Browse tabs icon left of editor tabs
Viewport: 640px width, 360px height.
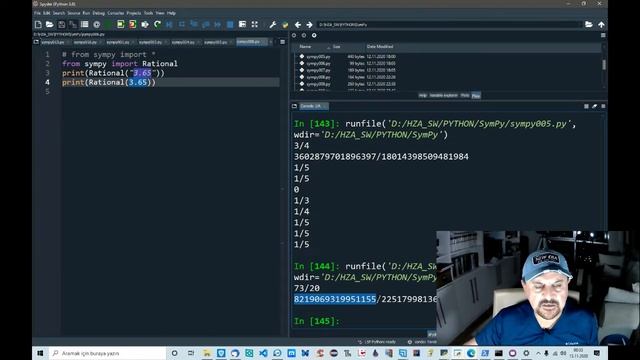pos(36,42)
